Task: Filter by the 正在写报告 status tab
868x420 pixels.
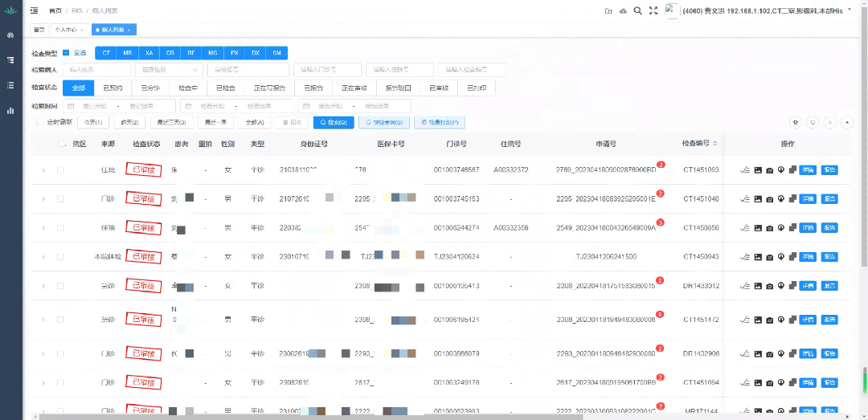Action: coord(269,88)
